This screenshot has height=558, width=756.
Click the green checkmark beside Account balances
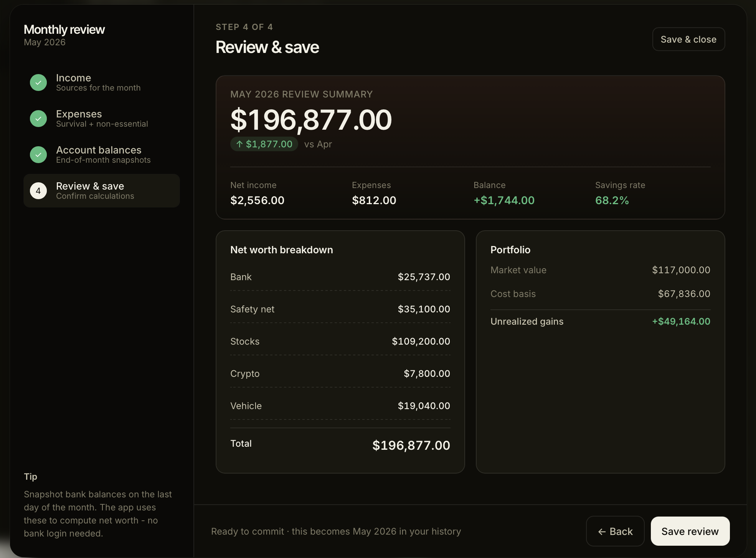click(38, 155)
